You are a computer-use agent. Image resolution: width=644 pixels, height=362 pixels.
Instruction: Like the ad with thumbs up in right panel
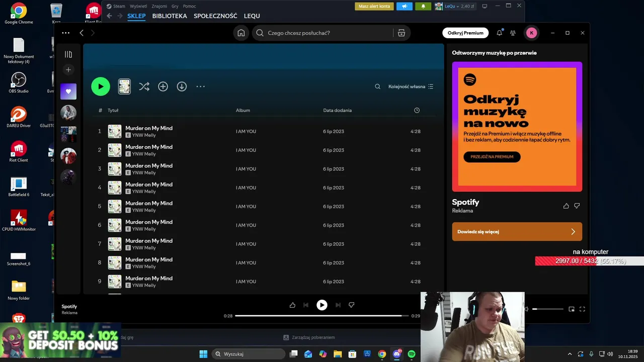[566, 206]
